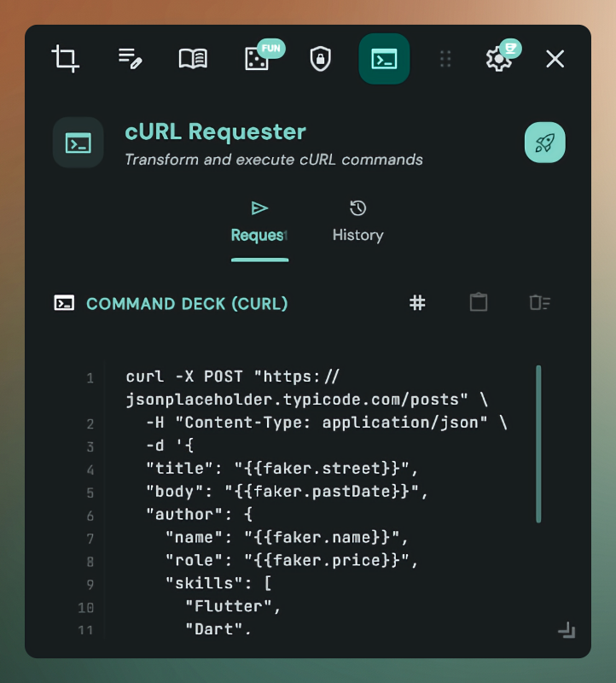The image size is (616, 683).
Task: Click the coffee cup badge on the gear
Action: 511,49
